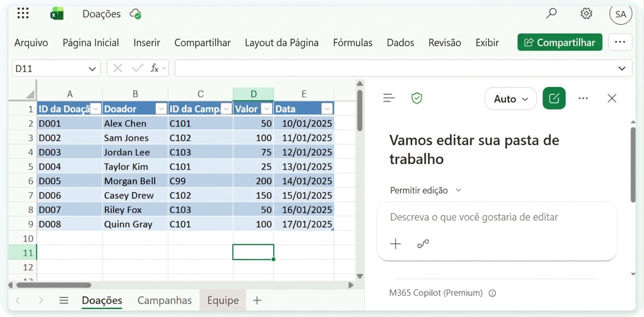
Task: Select cell containing D003
Action: (70, 152)
